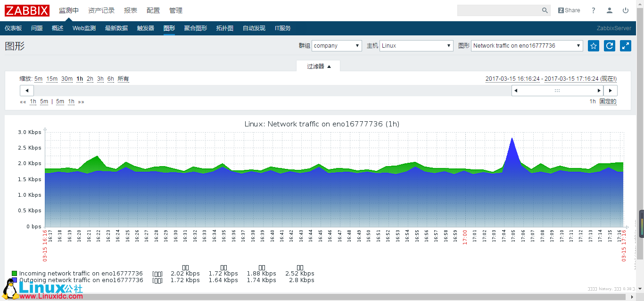644x301 pixels.
Task: Open the 配置 menu
Action: [153, 10]
